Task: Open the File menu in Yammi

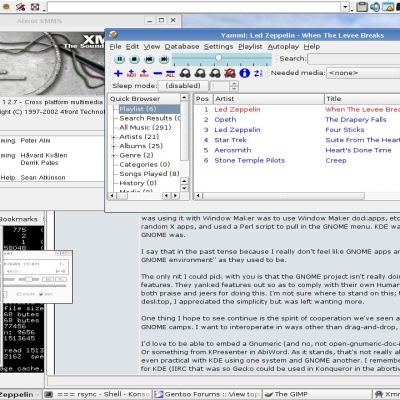Action: pyautogui.click(x=115, y=47)
